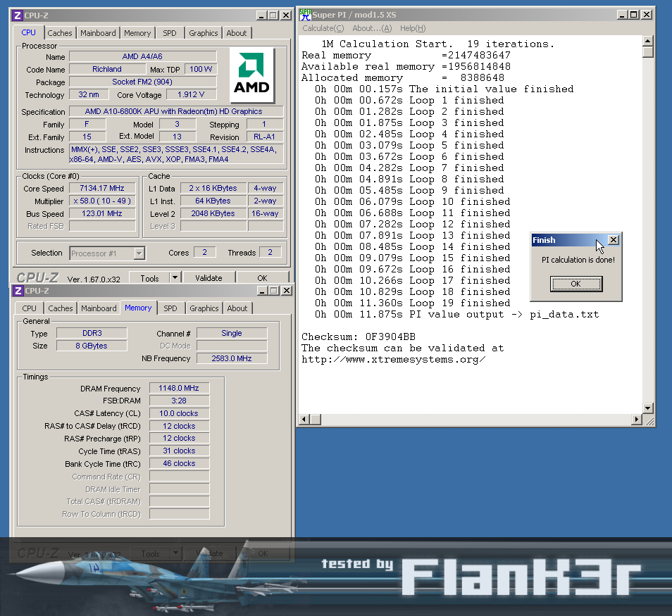Open Caches tab in lower CPU-Z window
Image resolution: width=672 pixels, height=616 pixels.
[x=61, y=308]
